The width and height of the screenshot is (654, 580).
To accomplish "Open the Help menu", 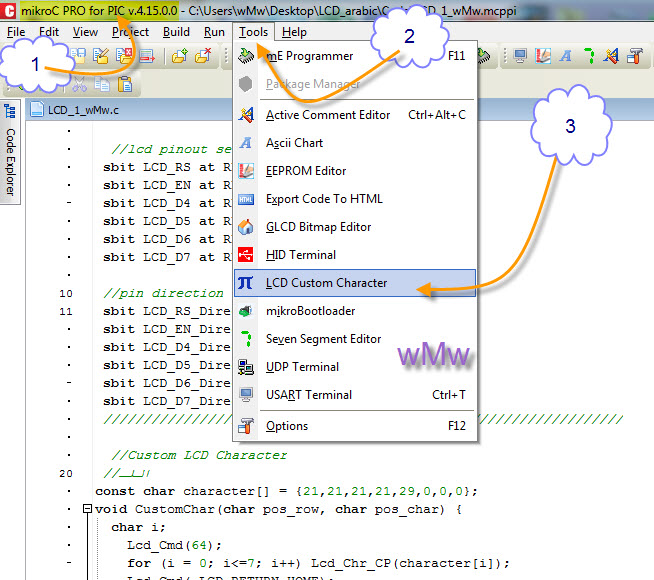I will point(294,32).
